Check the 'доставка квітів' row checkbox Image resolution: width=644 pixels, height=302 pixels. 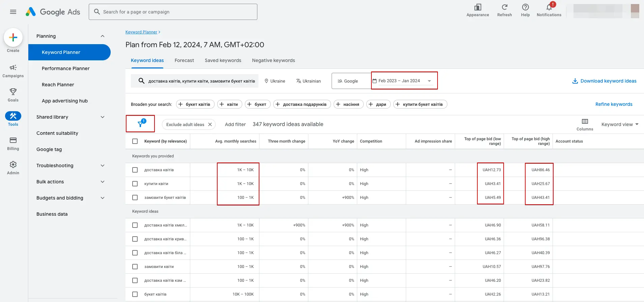tap(135, 170)
